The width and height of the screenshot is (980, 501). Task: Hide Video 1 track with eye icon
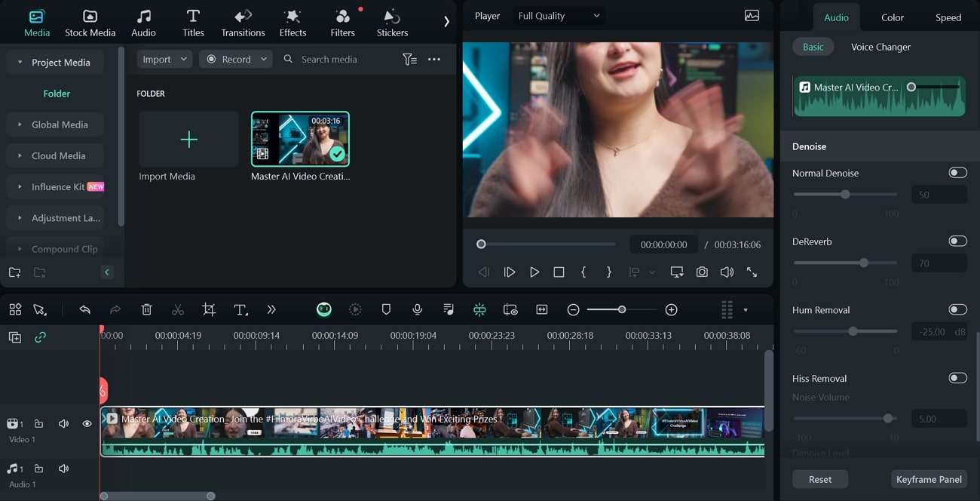pyautogui.click(x=87, y=424)
